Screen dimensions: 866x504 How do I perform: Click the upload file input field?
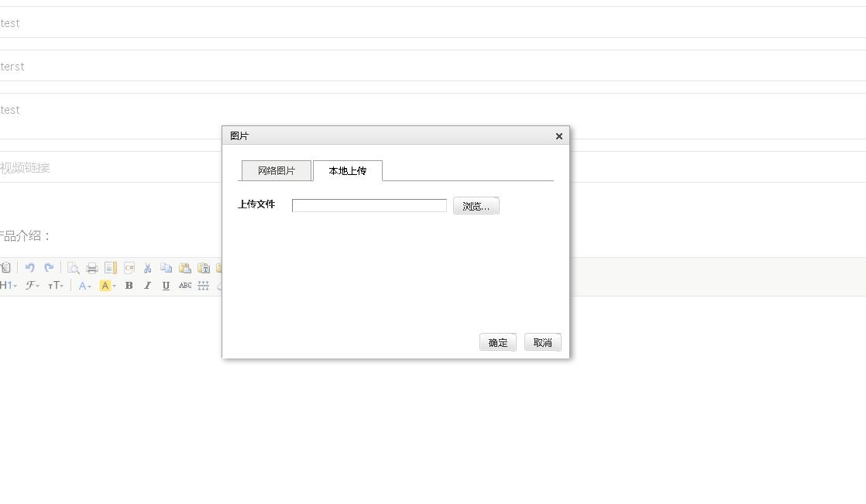point(369,204)
